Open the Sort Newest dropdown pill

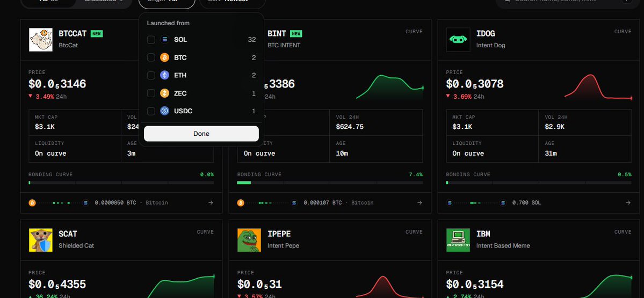(x=233, y=2)
